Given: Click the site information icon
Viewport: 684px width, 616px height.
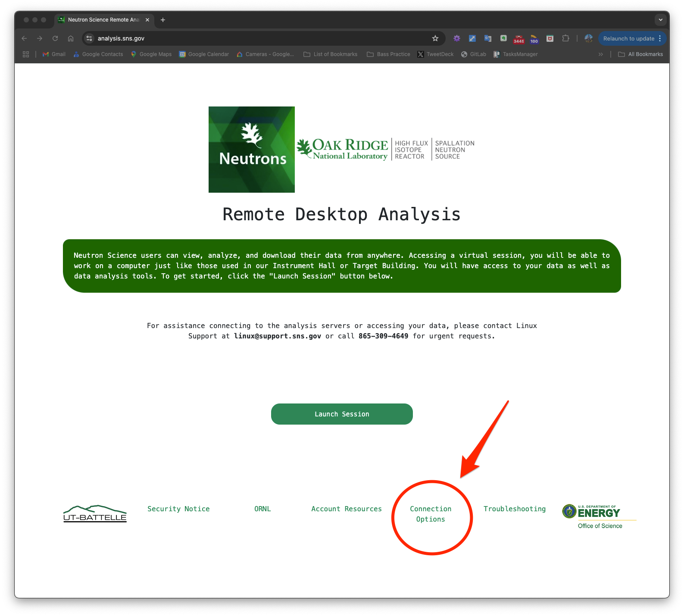Looking at the screenshot, I should [89, 38].
